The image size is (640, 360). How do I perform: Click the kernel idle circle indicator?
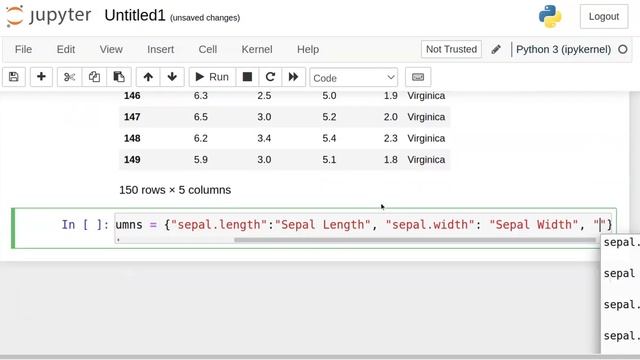pos(622,49)
